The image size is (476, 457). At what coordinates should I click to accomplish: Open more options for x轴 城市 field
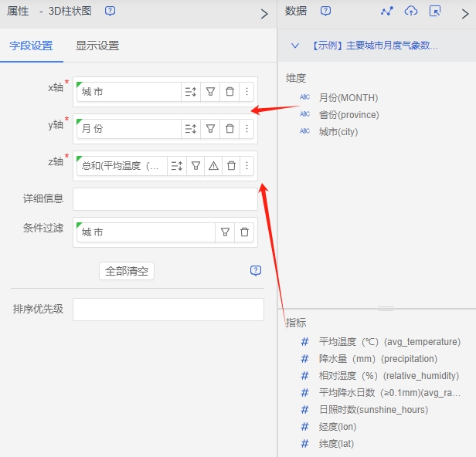pos(247,92)
